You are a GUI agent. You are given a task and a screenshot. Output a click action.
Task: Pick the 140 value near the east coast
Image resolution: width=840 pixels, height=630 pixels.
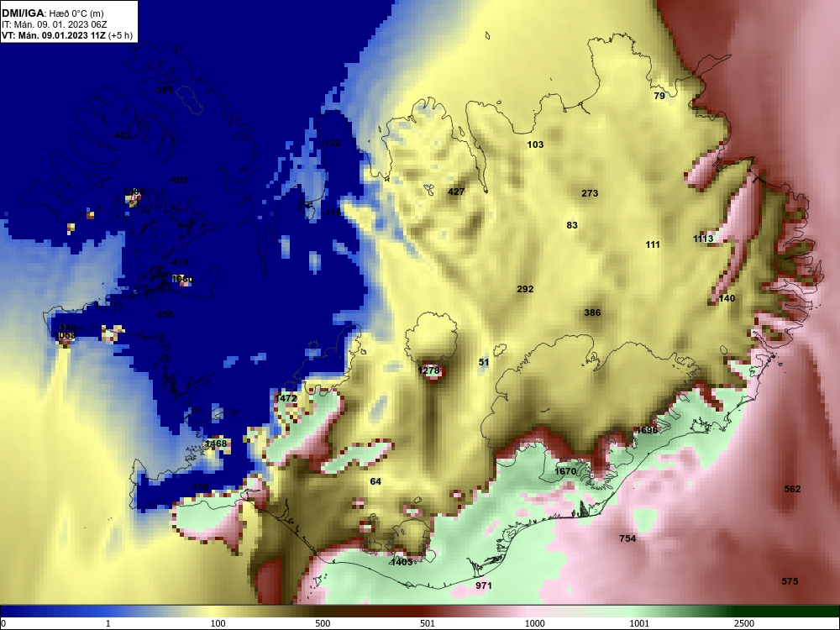(x=727, y=298)
